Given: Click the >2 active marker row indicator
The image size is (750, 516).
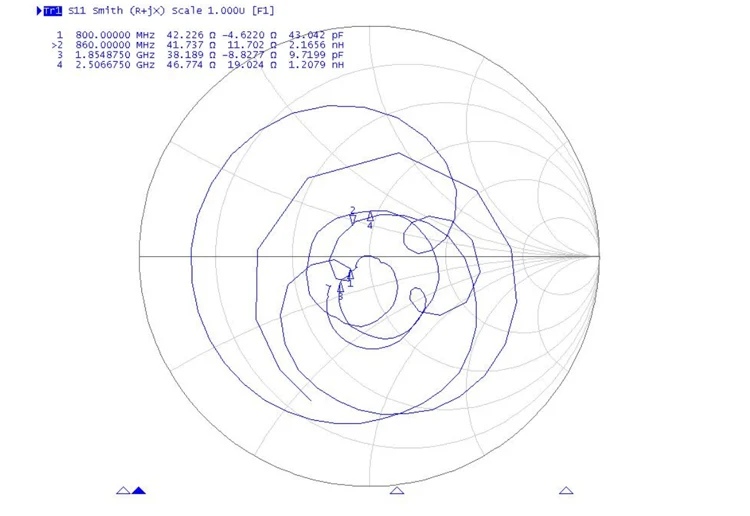Looking at the screenshot, I should (57, 45).
